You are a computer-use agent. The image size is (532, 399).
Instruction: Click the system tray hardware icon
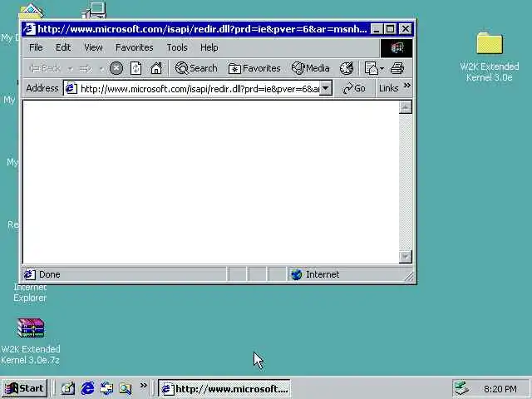462,388
